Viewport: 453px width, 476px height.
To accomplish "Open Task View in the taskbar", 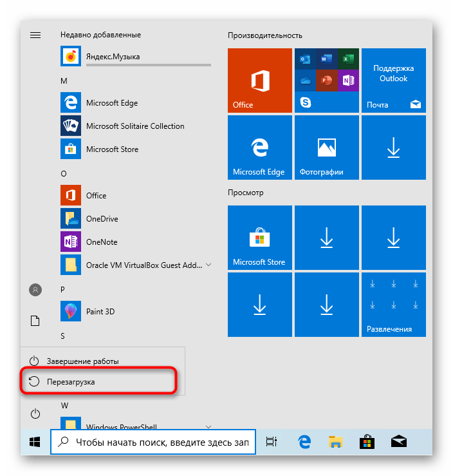I will coord(272,442).
